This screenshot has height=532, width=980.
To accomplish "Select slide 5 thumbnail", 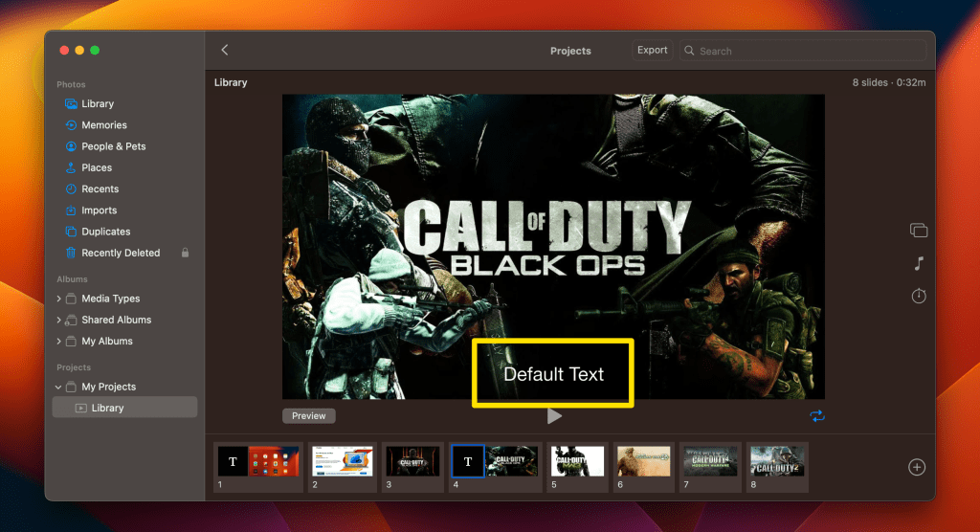I will [x=577, y=461].
